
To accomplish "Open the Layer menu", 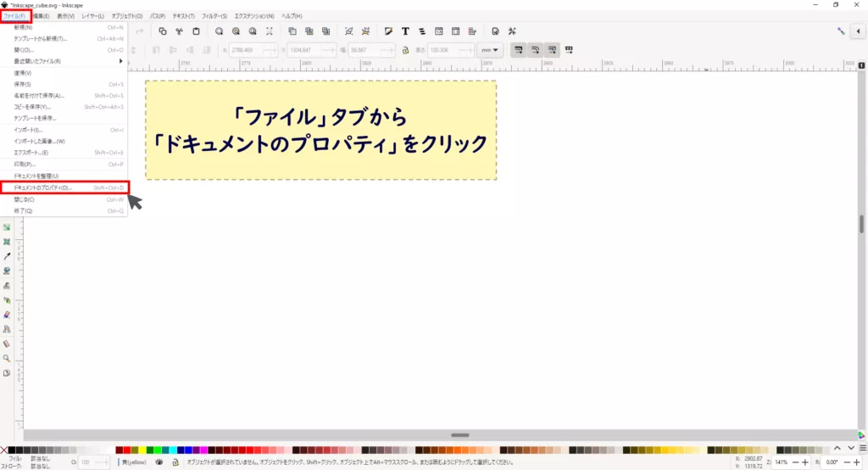I will (x=92, y=16).
